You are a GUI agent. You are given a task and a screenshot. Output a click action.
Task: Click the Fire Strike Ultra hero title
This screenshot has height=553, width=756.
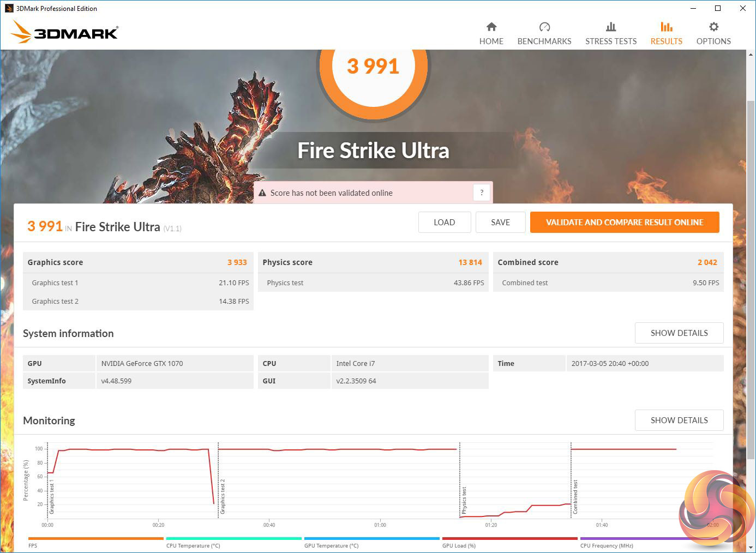tap(374, 151)
